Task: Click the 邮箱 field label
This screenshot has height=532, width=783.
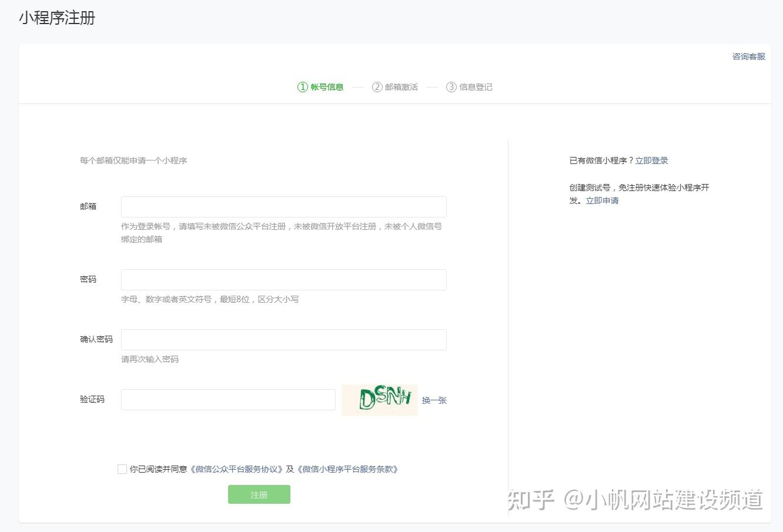Action: point(88,206)
